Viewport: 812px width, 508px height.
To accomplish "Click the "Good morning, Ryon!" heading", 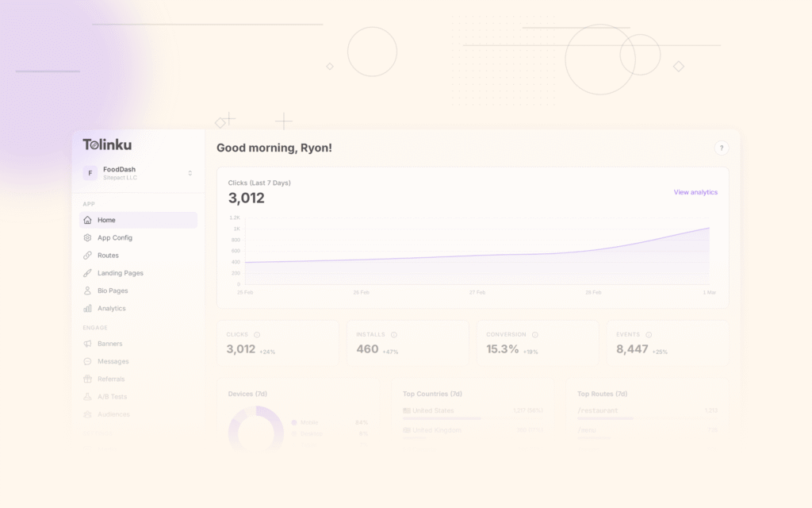I will click(x=274, y=148).
